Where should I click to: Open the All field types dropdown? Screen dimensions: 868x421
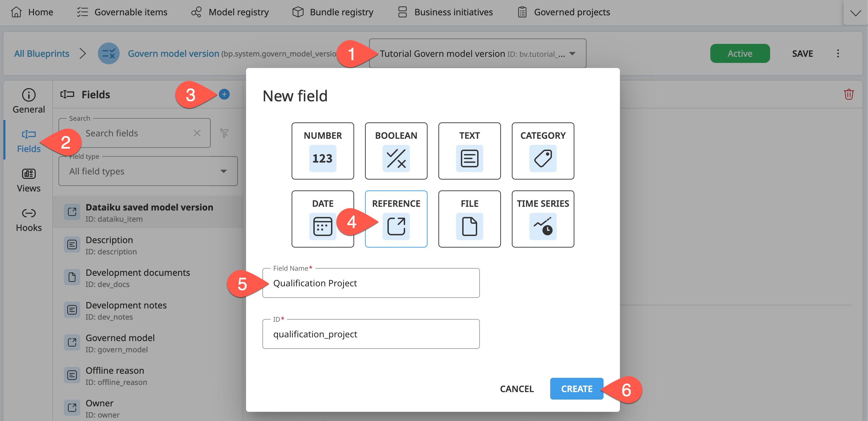148,171
